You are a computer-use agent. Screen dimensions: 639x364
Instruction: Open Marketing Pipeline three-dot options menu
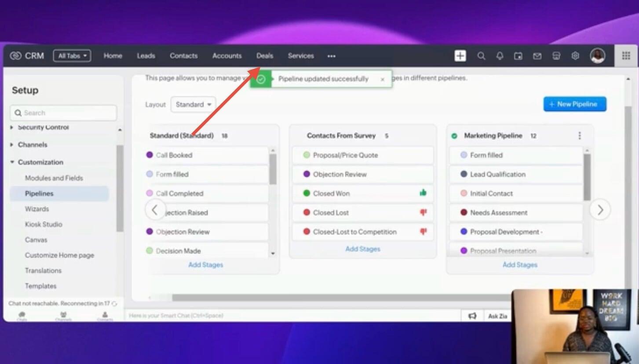coord(580,136)
